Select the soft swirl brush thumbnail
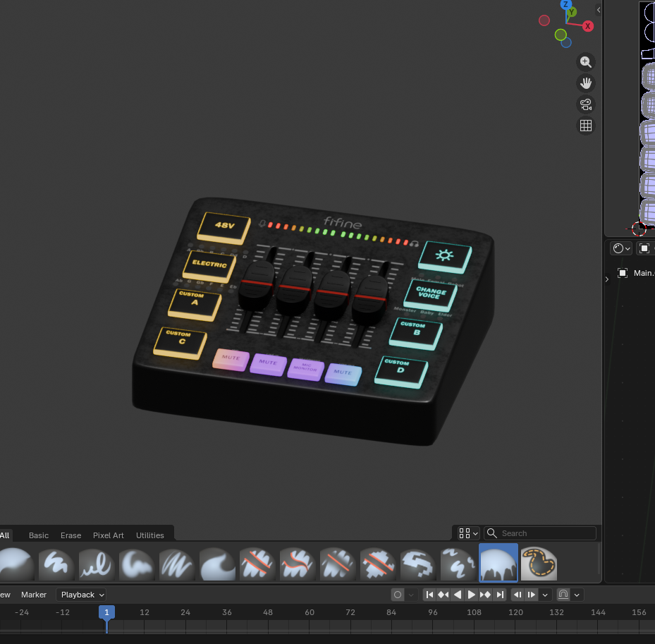This screenshot has width=655, height=644. (x=136, y=563)
